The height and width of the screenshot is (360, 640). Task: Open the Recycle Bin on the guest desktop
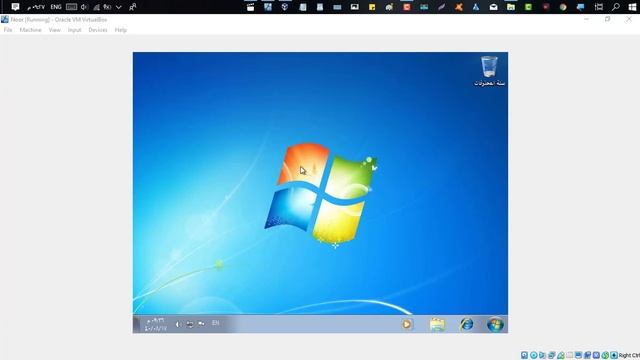click(x=489, y=71)
